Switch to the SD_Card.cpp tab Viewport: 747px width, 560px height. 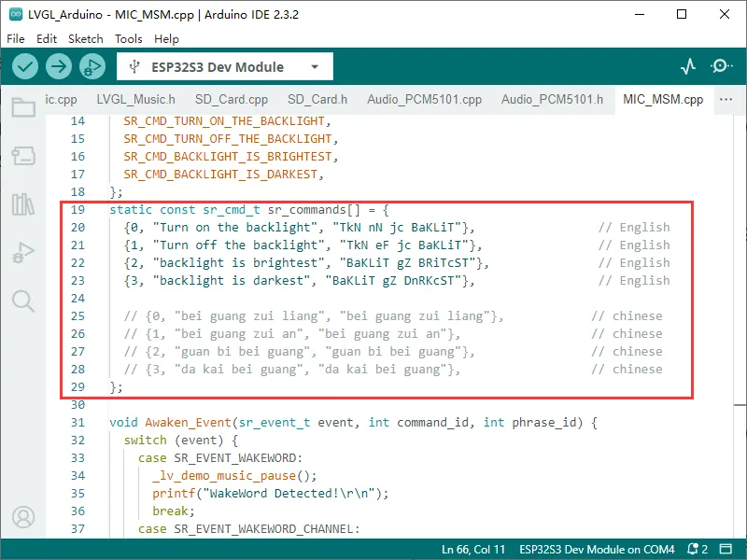click(231, 100)
